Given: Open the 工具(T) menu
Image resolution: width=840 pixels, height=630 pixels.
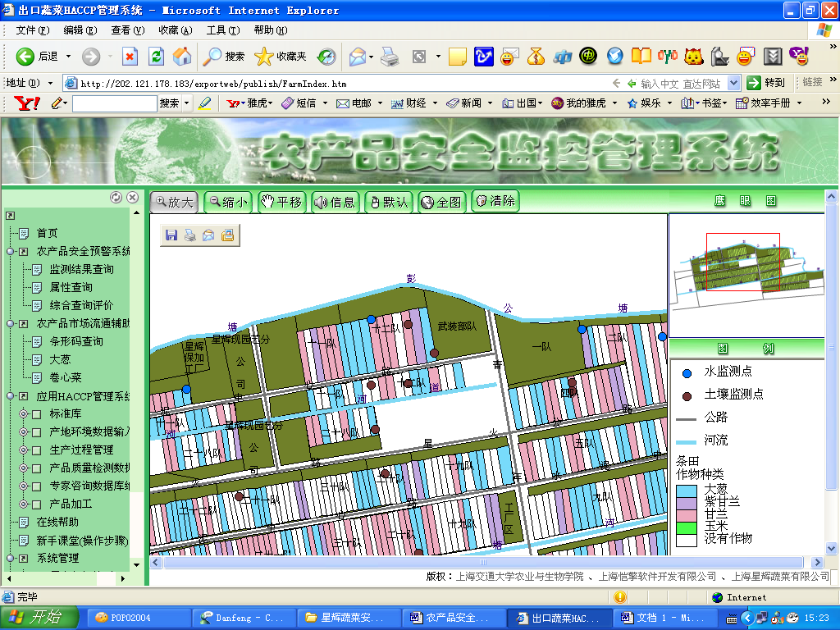Looking at the screenshot, I should [x=222, y=30].
